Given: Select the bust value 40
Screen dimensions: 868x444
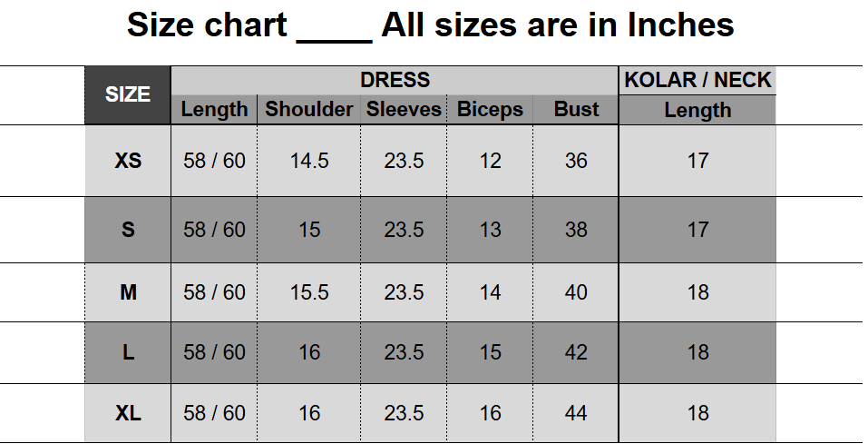Looking at the screenshot, I should pyautogui.click(x=577, y=292).
